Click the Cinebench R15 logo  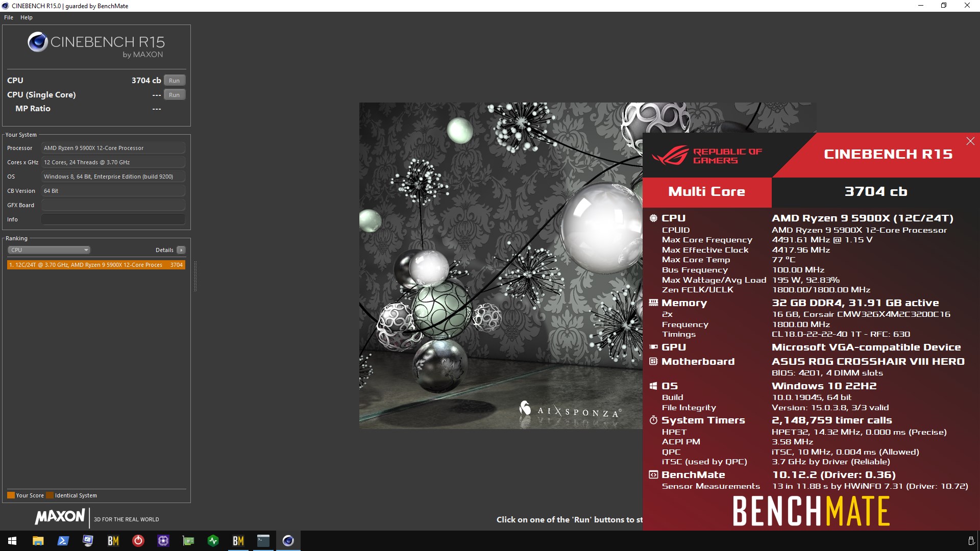(x=96, y=45)
